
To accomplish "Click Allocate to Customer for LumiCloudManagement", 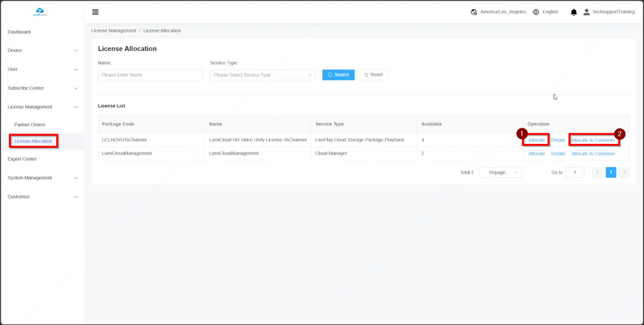I will [592, 153].
